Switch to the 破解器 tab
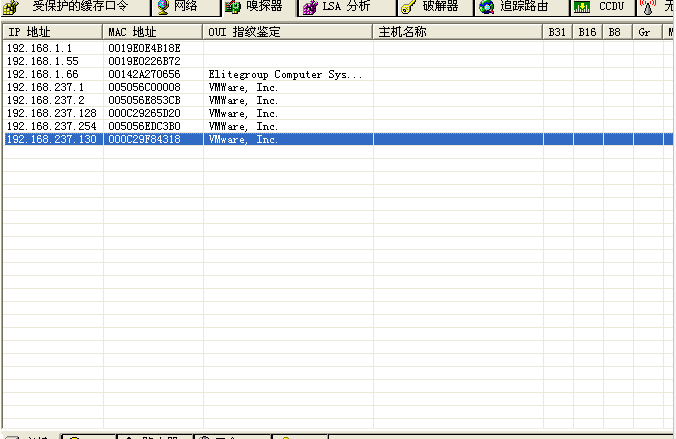 (435, 7)
